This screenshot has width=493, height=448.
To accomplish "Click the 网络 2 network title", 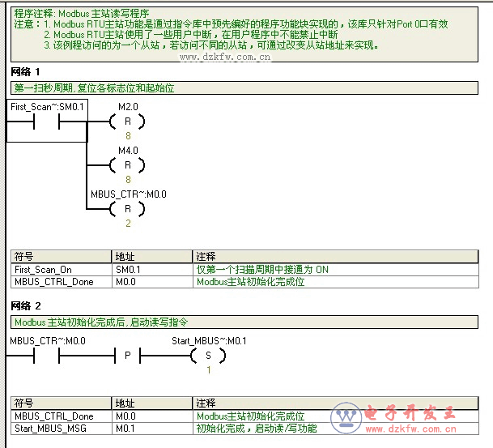I will coord(26,306).
